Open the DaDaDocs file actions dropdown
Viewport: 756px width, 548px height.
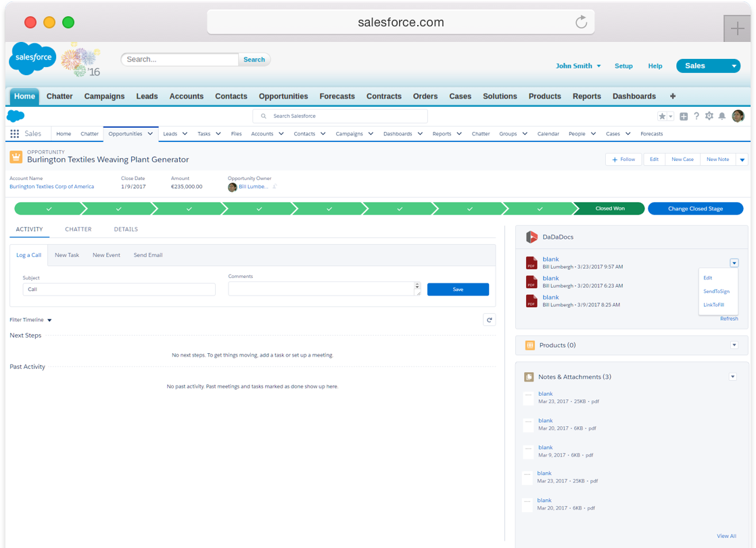click(734, 263)
